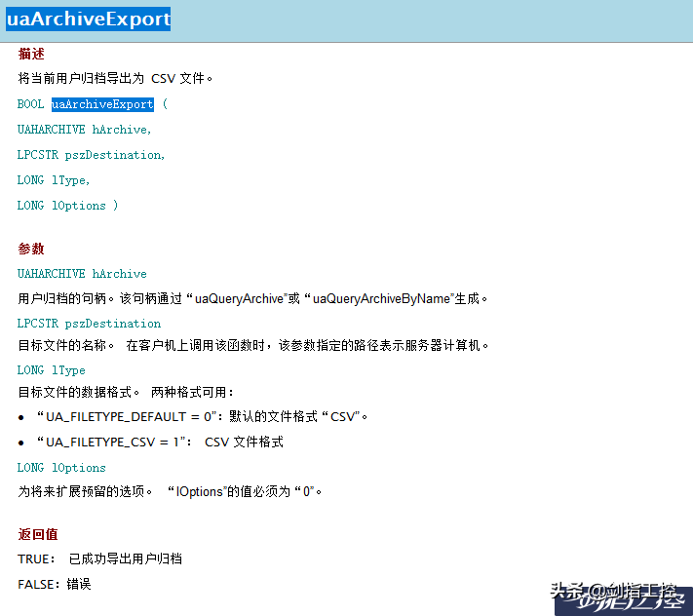Click 'LPCSTR pszDestination,' in the function signature
This screenshot has width=693, height=616.
tap(92, 155)
